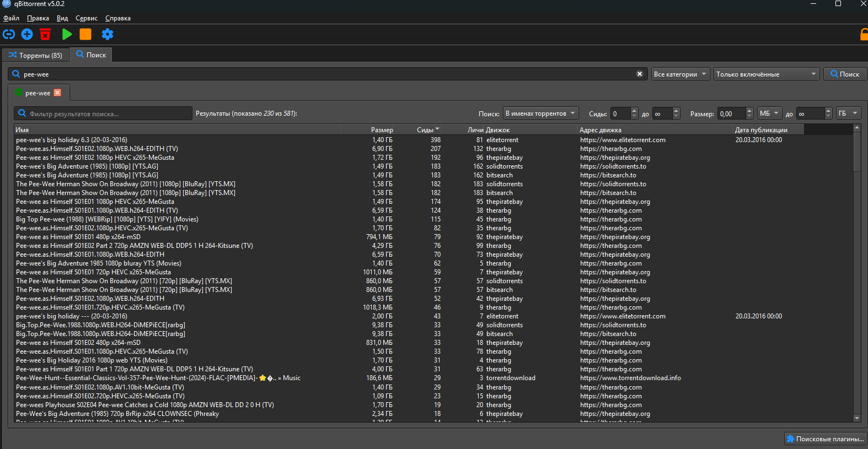Clear the pee-wee search field text
This screenshot has height=449, width=868.
640,74
